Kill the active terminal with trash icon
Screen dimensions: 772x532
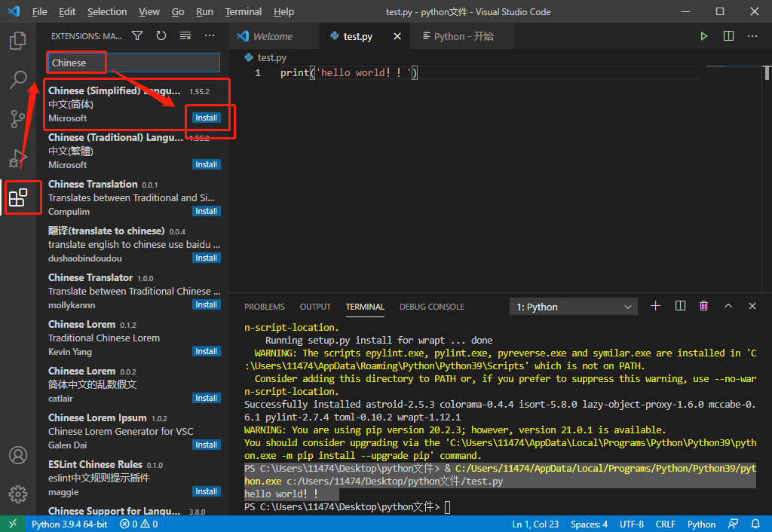703,306
